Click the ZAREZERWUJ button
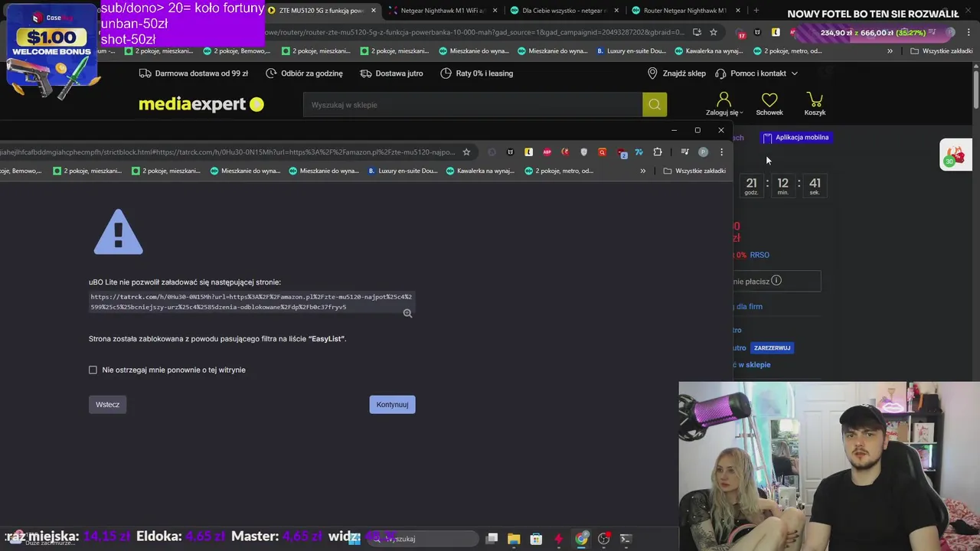 point(772,348)
